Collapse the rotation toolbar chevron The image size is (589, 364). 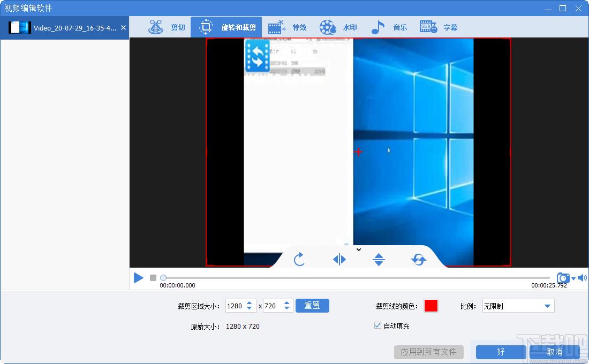click(359, 249)
